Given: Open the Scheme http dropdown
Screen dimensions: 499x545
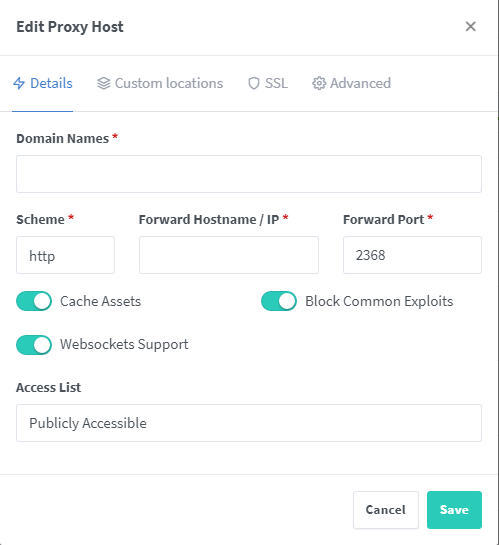Looking at the screenshot, I should pos(65,255).
